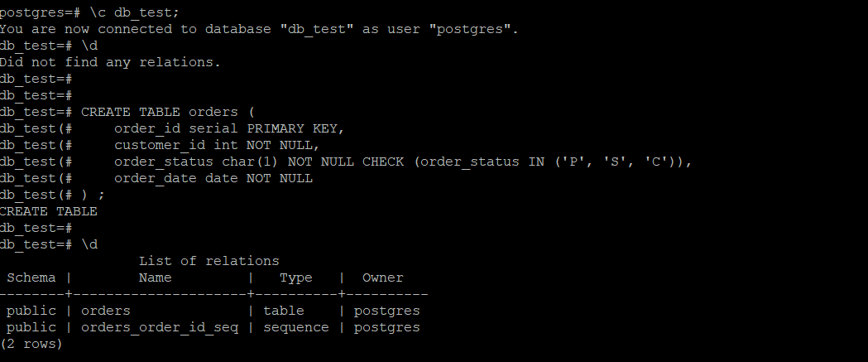
Task: Click the 'sequence' type cell
Action: (295, 328)
